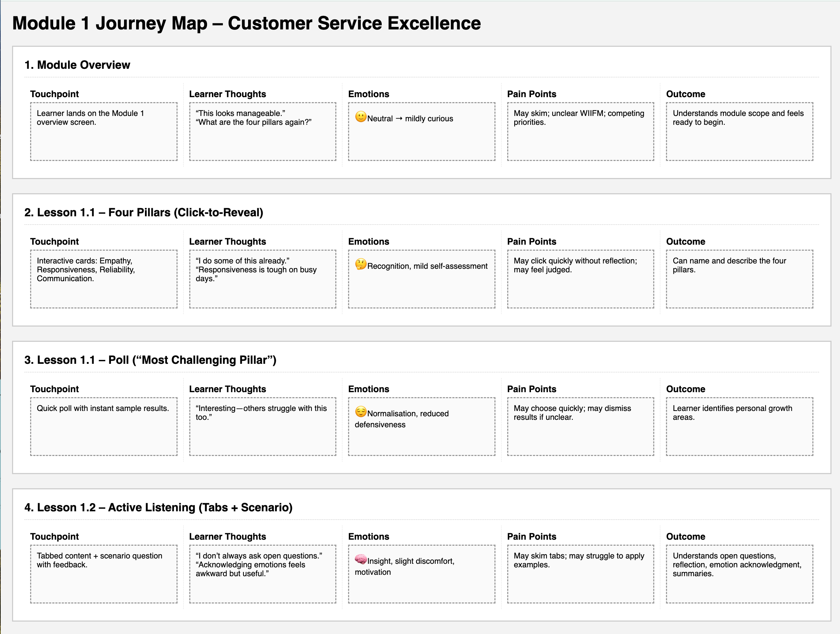Click the 'Quick poll with instant sample results' box
Image resolution: width=840 pixels, height=634 pixels.
103,426
